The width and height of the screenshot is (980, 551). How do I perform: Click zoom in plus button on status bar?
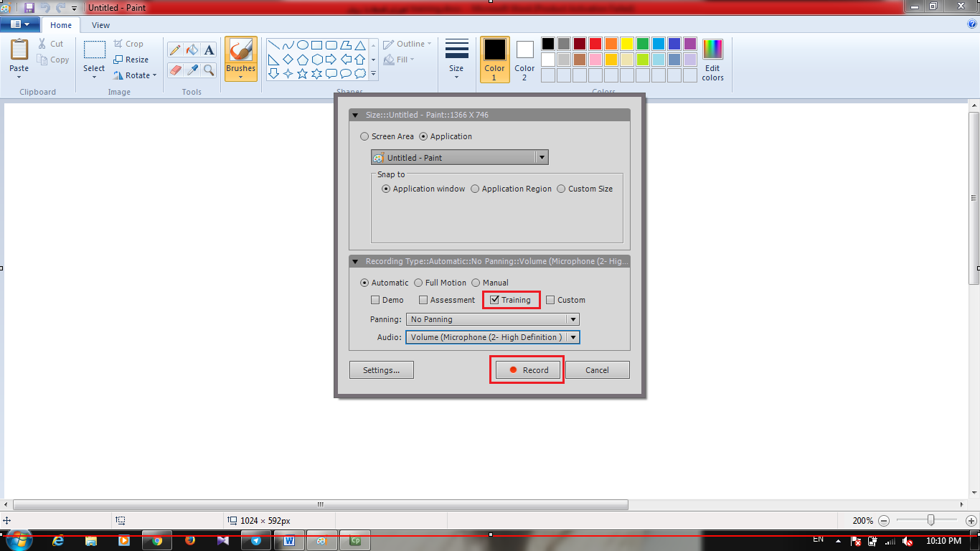pyautogui.click(x=971, y=520)
